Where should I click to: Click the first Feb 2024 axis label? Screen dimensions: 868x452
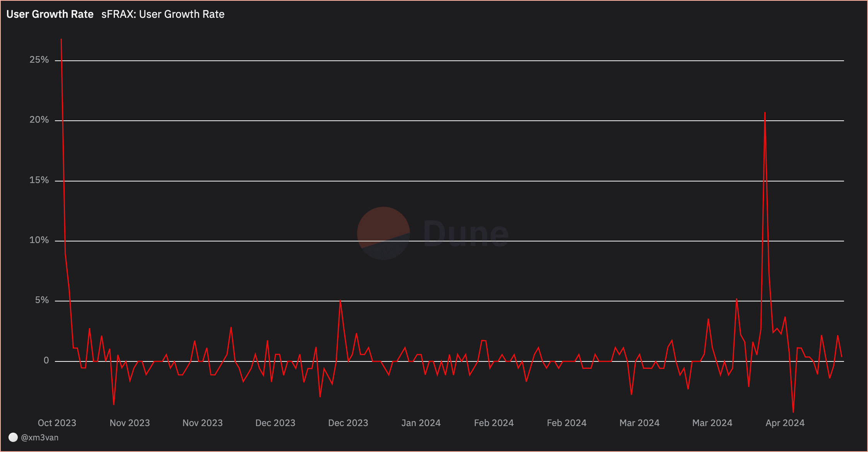(494, 423)
